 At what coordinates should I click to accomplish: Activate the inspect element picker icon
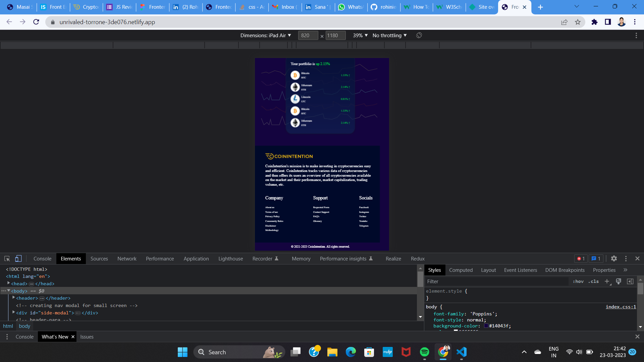(7, 259)
